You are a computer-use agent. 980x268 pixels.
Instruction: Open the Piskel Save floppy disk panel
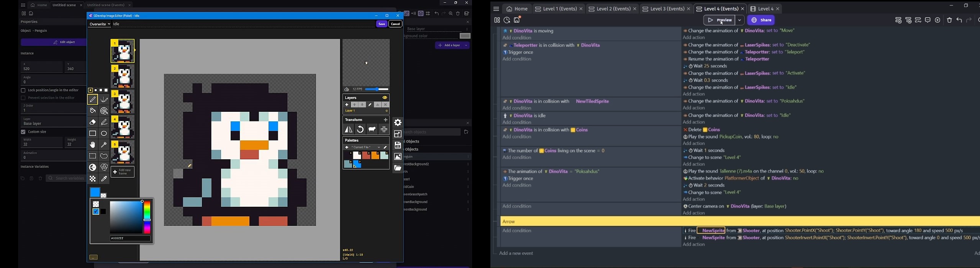coord(398,145)
